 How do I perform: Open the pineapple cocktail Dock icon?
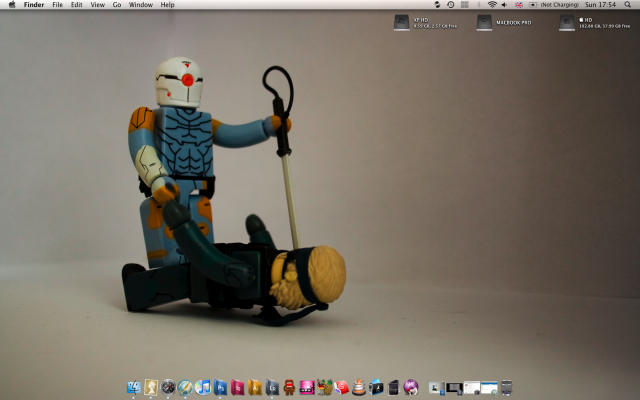pyautogui.click(x=324, y=387)
